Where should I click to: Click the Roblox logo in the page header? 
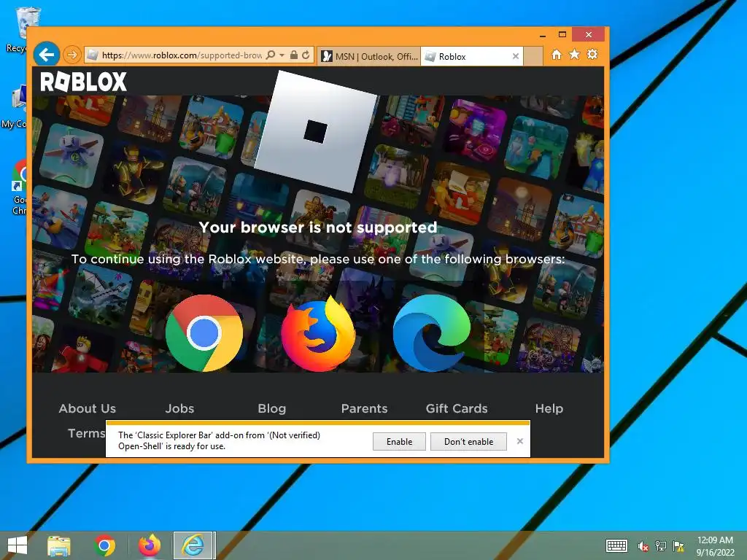tap(84, 82)
